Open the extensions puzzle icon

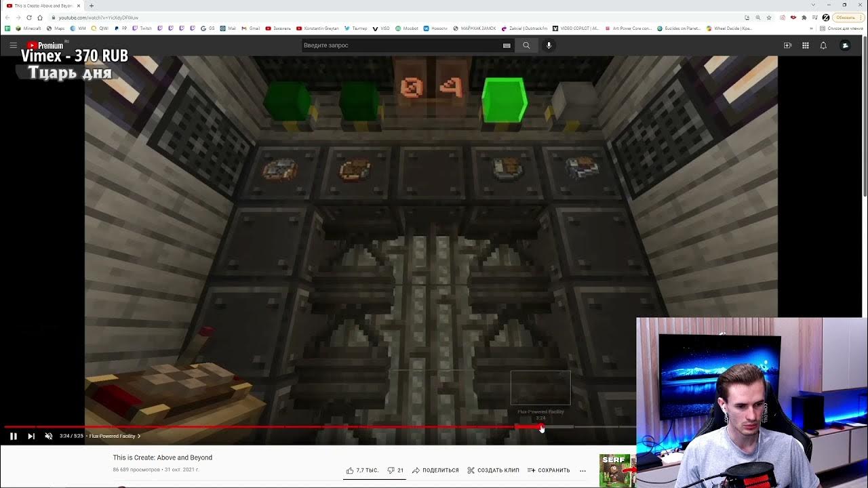coord(804,18)
